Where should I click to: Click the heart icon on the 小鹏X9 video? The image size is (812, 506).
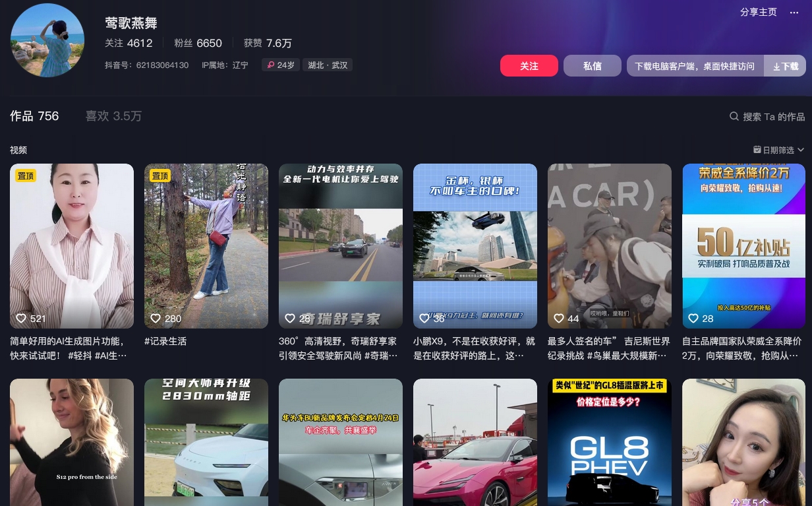point(424,319)
